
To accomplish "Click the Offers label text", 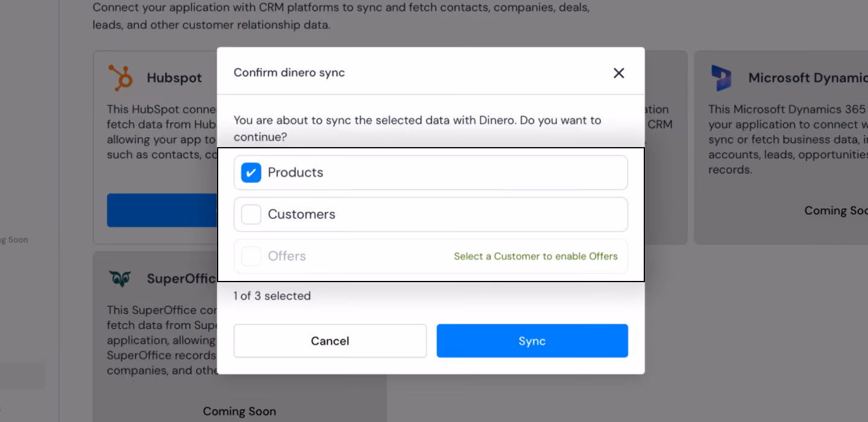I will (287, 256).
